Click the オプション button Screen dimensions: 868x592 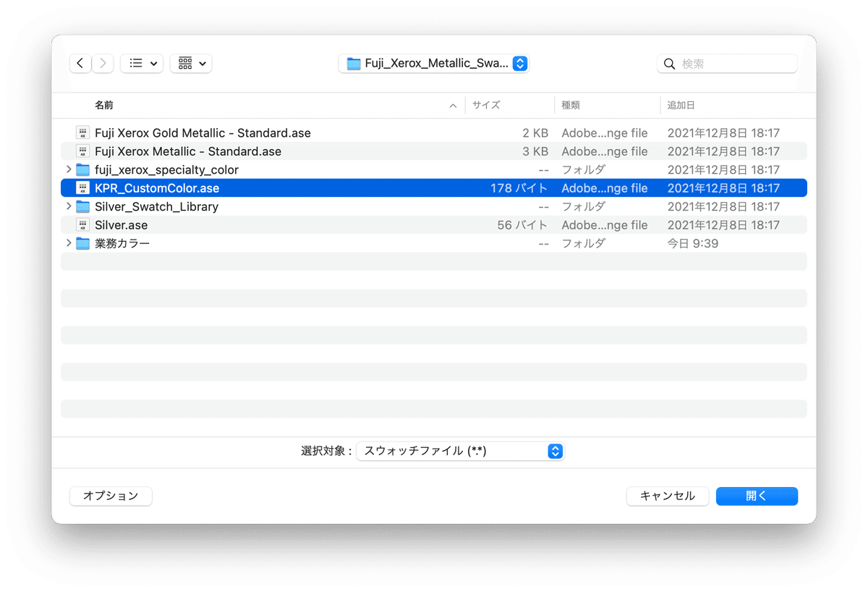pyautogui.click(x=111, y=496)
